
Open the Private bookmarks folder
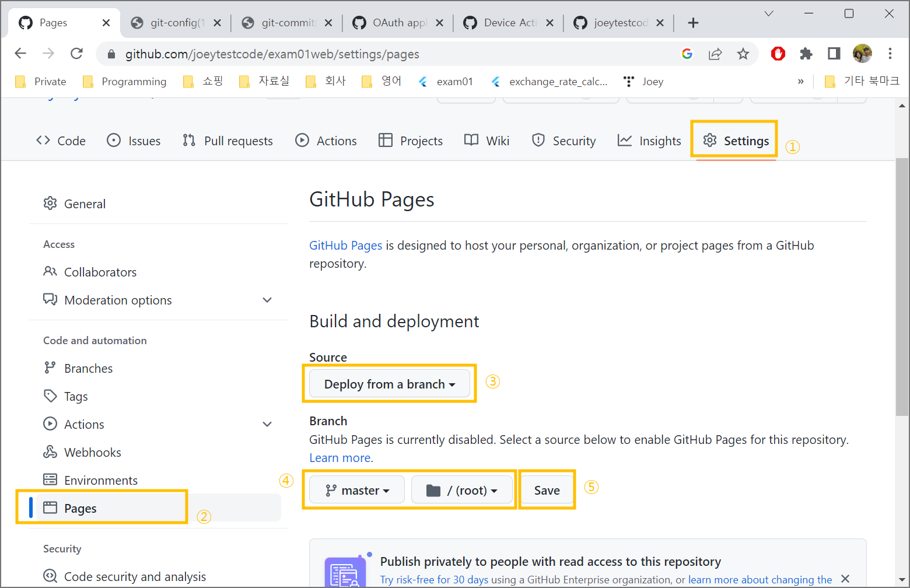point(41,82)
